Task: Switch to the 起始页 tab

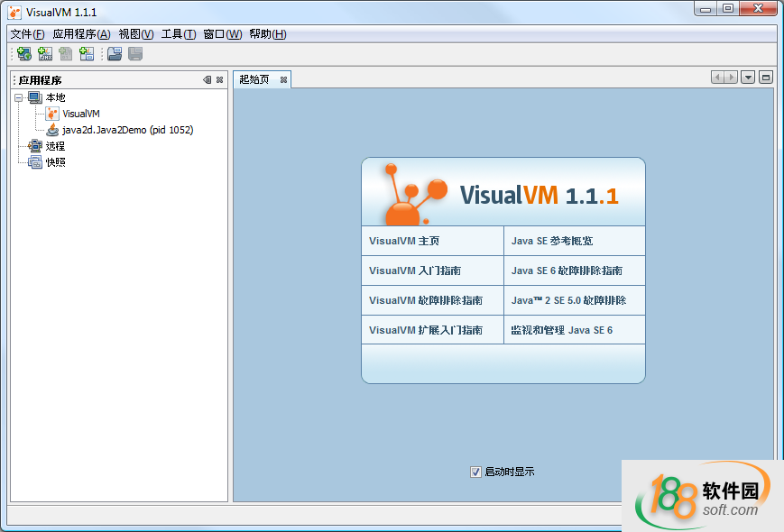Action: (254, 79)
